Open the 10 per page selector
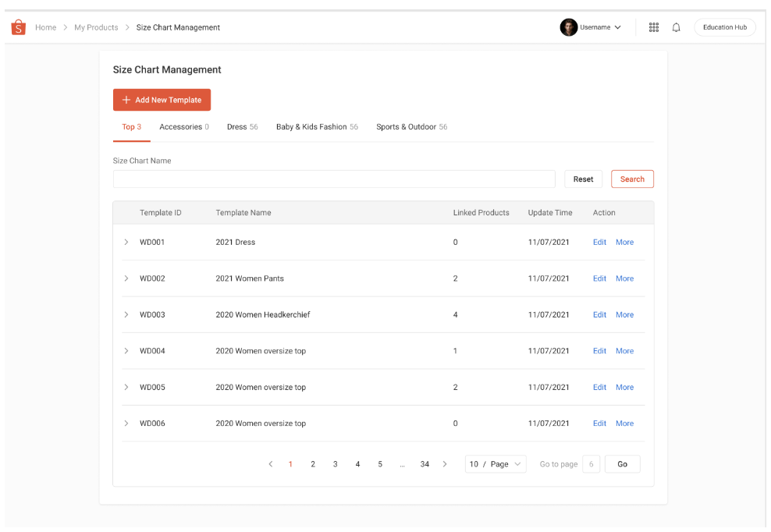The height and width of the screenshot is (532, 771). [496, 463]
